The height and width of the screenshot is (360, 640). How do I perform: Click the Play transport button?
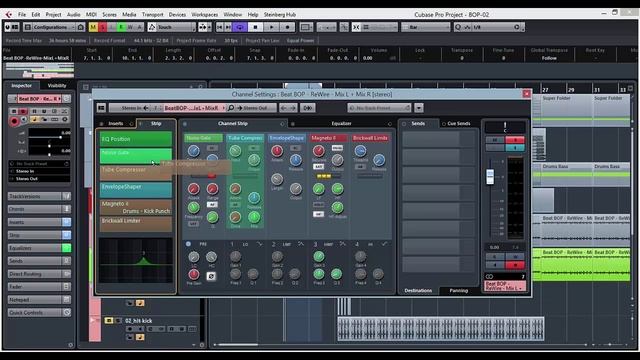point(271,27)
